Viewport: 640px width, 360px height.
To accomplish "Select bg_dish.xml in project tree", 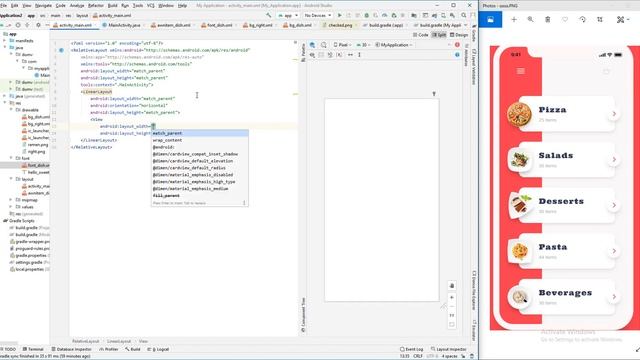I will coord(36,117).
